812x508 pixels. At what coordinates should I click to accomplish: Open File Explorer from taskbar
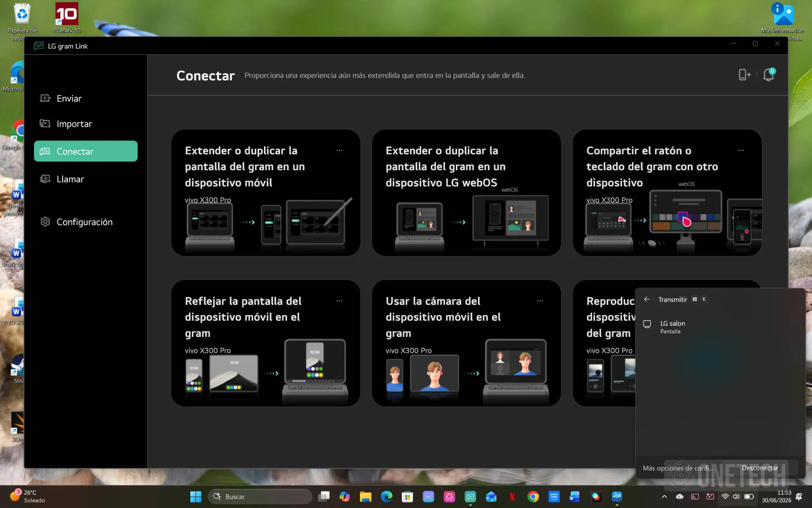tap(366, 497)
